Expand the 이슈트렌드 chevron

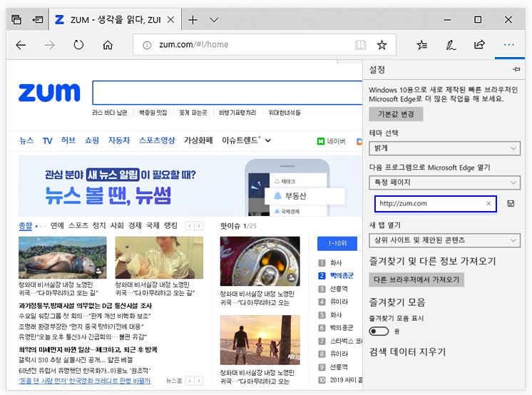click(267, 140)
